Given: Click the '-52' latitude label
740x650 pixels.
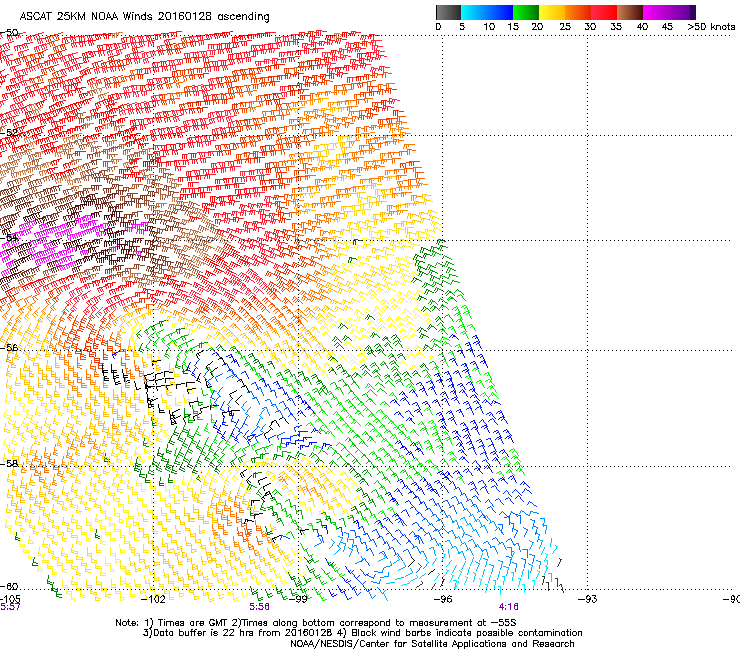Looking at the screenshot, I should pos(9,133).
